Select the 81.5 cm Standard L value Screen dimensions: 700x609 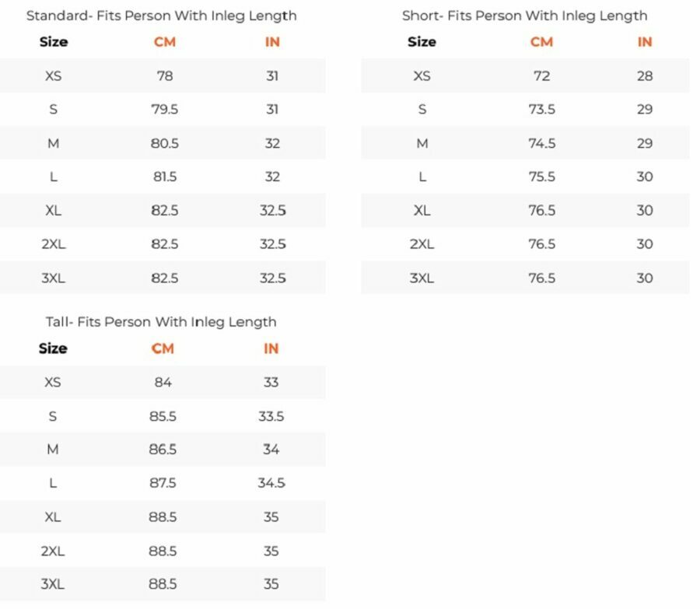pos(164,177)
